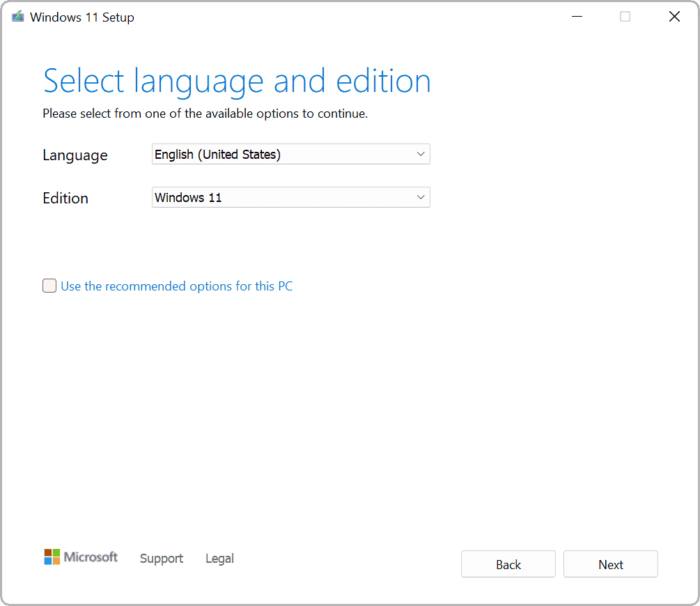700x606 pixels.
Task: Open the Support link
Action: [162, 558]
